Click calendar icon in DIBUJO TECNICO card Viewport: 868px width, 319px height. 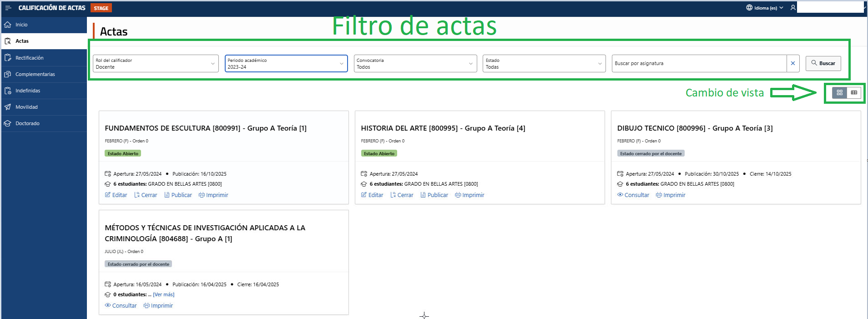620,174
